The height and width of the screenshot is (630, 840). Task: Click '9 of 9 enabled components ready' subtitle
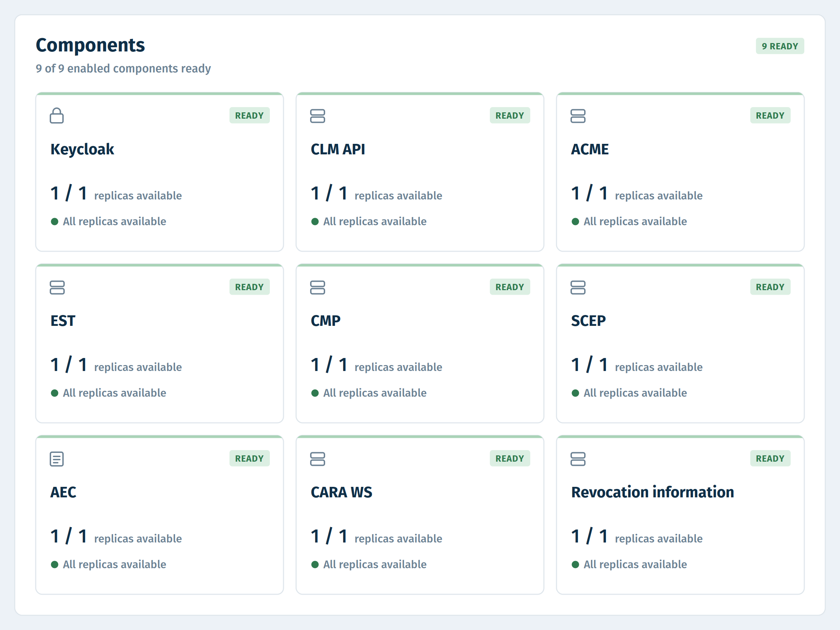coord(124,69)
